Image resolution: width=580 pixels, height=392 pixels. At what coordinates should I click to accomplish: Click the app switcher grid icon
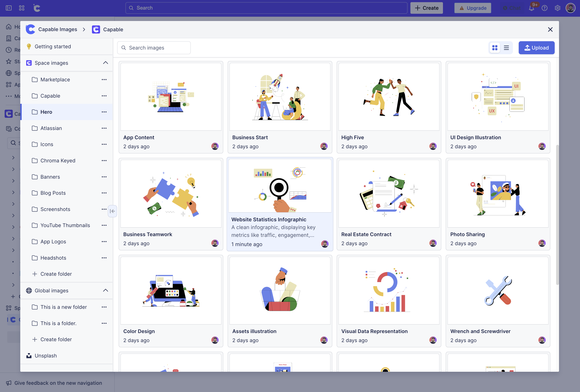pos(22,8)
